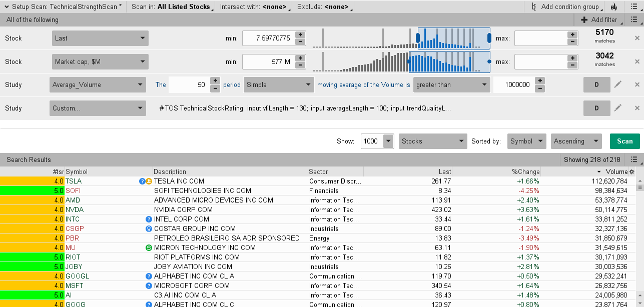The width and height of the screenshot is (644, 307).
Task: Open the Exclude list menu
Action: click(324, 7)
